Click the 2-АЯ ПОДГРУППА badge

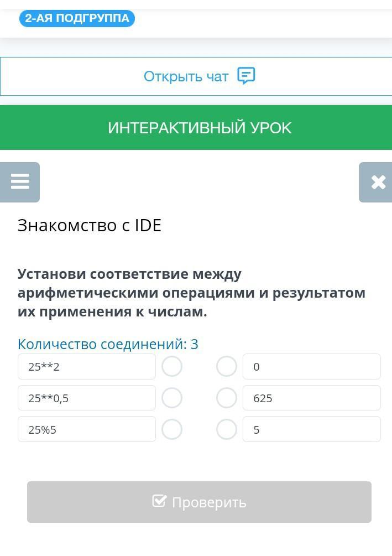(x=77, y=18)
